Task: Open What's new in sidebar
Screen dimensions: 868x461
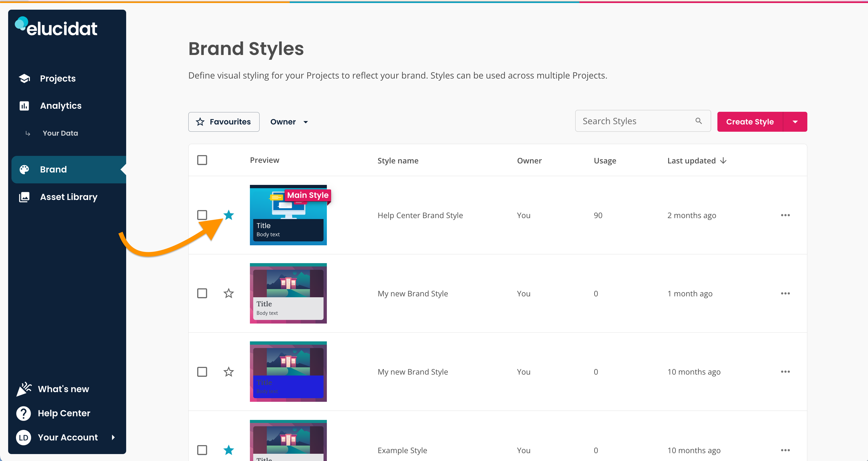Action: [x=63, y=389]
